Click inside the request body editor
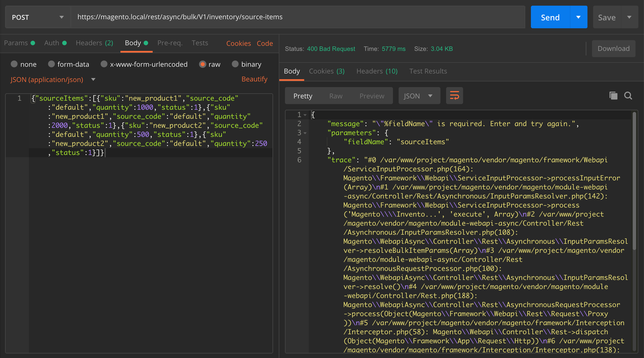 151,223
